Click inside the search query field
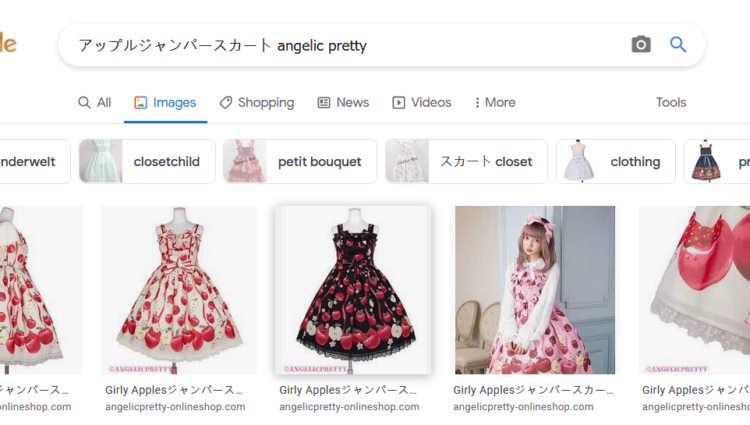Viewport: 750px width, 425px height. (x=340, y=45)
